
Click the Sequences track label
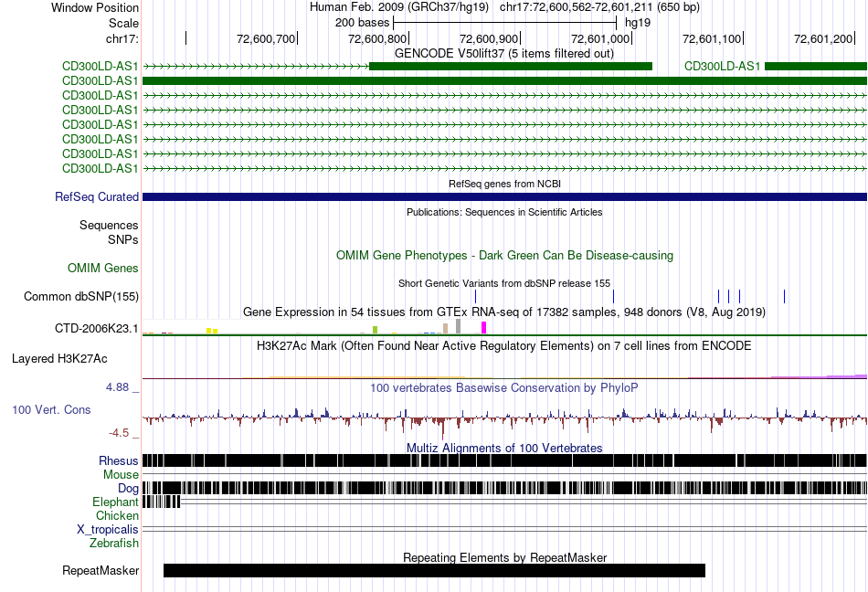109,225
